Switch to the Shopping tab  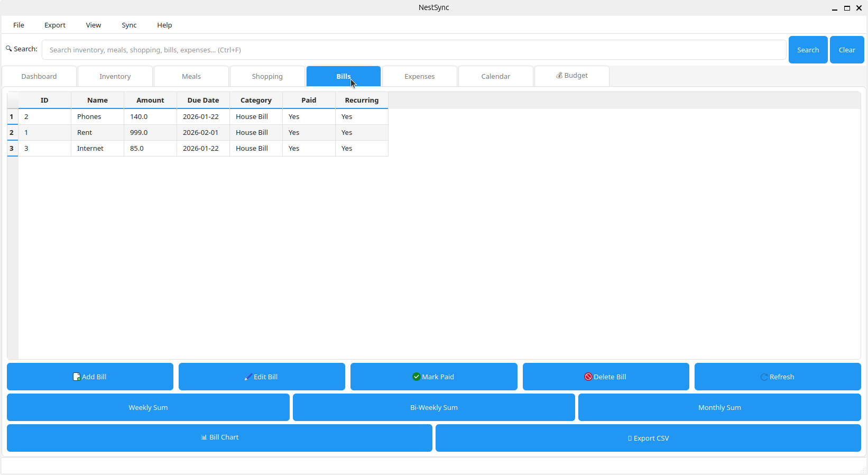click(267, 76)
